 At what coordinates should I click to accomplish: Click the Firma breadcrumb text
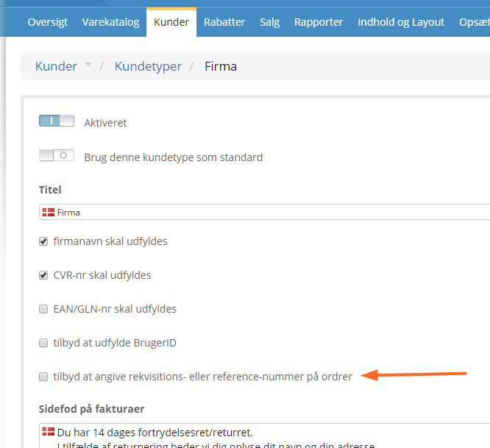click(x=221, y=66)
